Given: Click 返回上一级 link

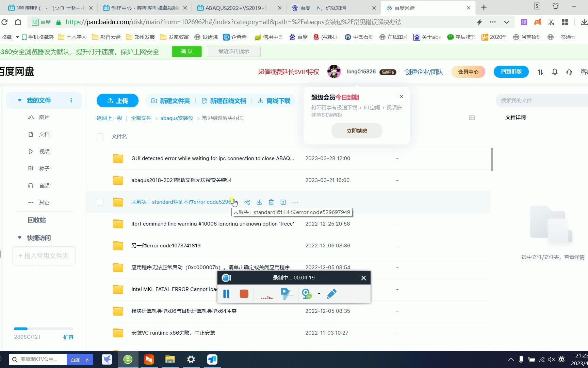Looking at the screenshot, I should tap(109, 118).
